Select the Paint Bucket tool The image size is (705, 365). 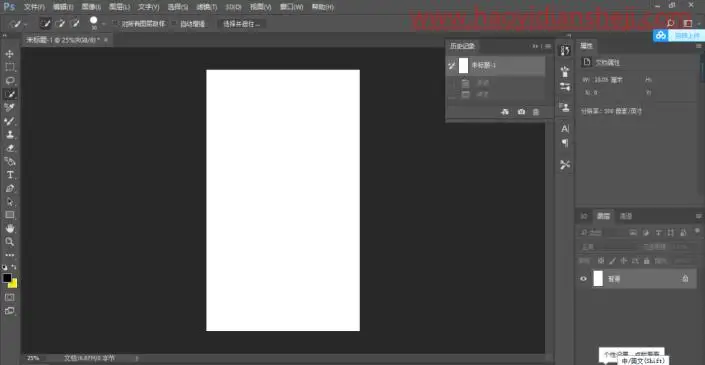[x=9, y=161]
